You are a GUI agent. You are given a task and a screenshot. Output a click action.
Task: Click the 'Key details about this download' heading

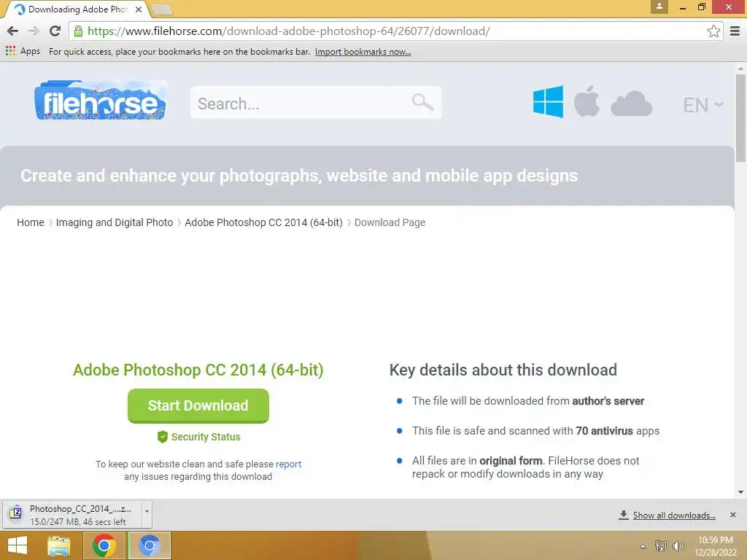(x=503, y=370)
